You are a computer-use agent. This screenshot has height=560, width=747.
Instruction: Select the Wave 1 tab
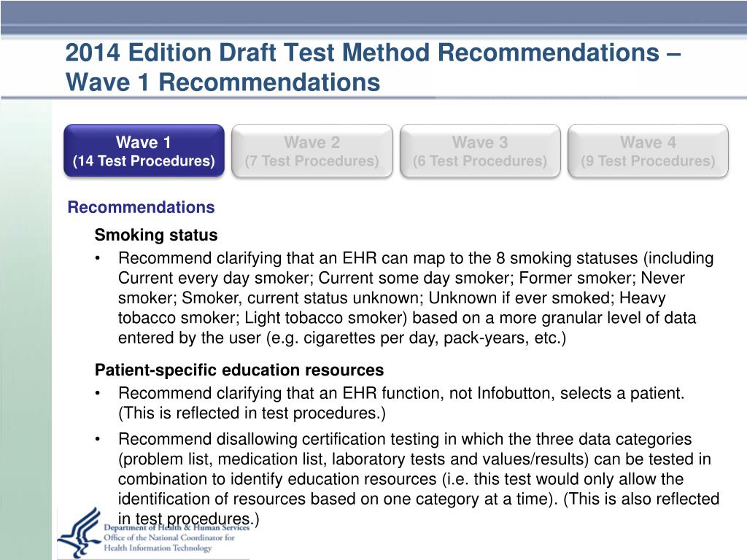click(144, 151)
